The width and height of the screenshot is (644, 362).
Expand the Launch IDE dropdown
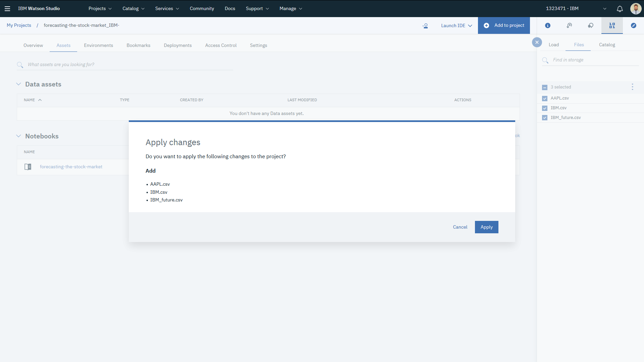[457, 26]
